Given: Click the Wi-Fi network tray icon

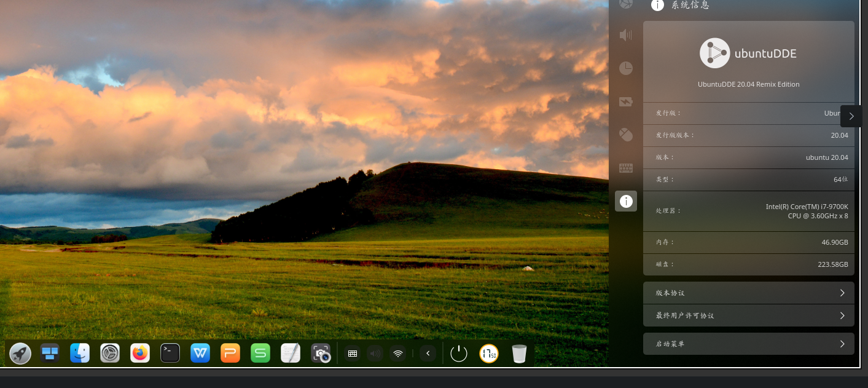Looking at the screenshot, I should pyautogui.click(x=398, y=354).
